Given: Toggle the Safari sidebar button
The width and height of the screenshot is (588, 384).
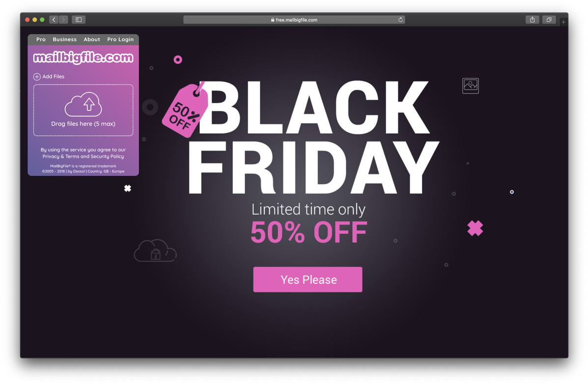Looking at the screenshot, I should (x=79, y=20).
